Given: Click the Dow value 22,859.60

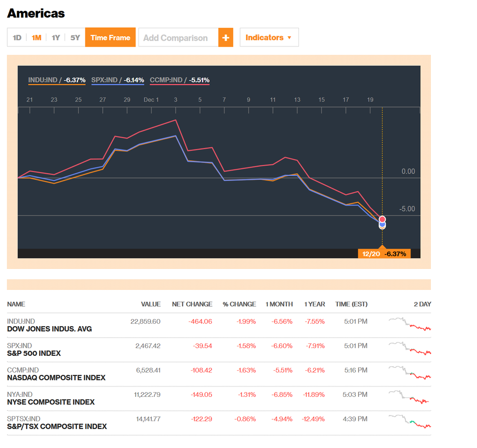Looking at the screenshot, I should [146, 321].
